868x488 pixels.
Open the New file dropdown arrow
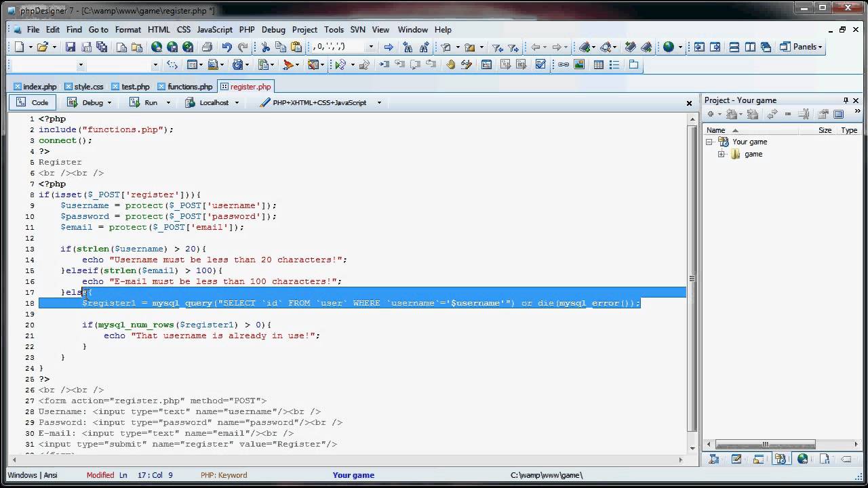click(x=30, y=47)
